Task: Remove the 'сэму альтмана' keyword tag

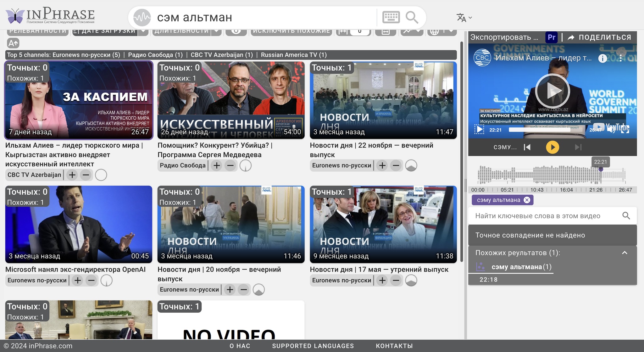Action: point(527,200)
